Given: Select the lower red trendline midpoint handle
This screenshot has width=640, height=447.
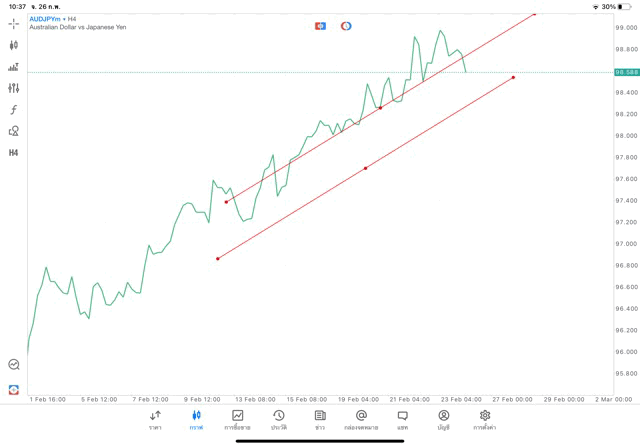Looking at the screenshot, I should [365, 168].
